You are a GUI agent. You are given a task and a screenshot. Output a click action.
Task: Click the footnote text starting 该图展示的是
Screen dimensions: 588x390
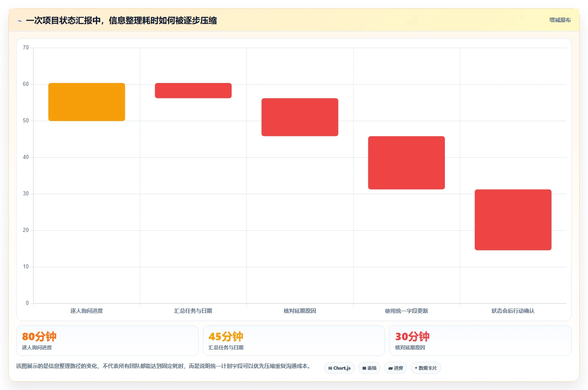pyautogui.click(x=163, y=366)
